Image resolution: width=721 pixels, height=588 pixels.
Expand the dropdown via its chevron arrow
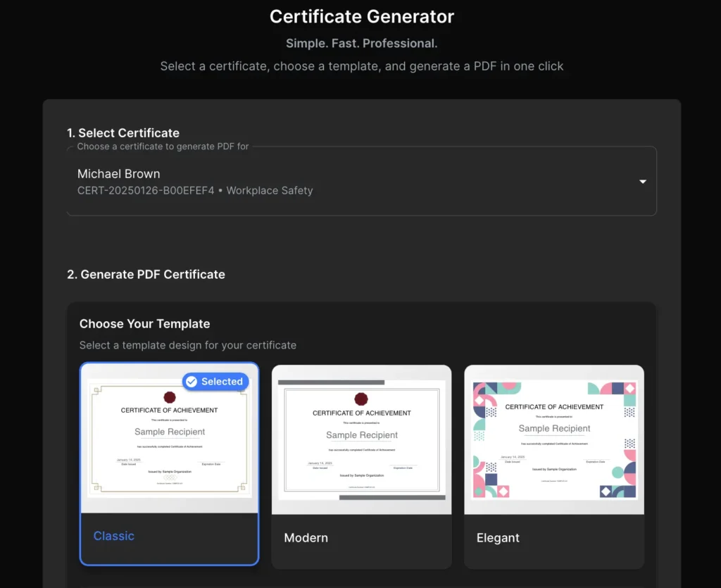point(642,181)
